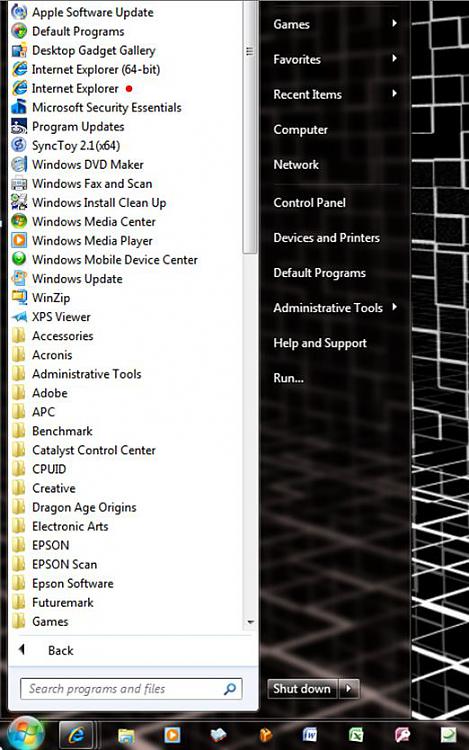Open Windows DVD Maker icon
469x750 pixels.
[x=19, y=164]
